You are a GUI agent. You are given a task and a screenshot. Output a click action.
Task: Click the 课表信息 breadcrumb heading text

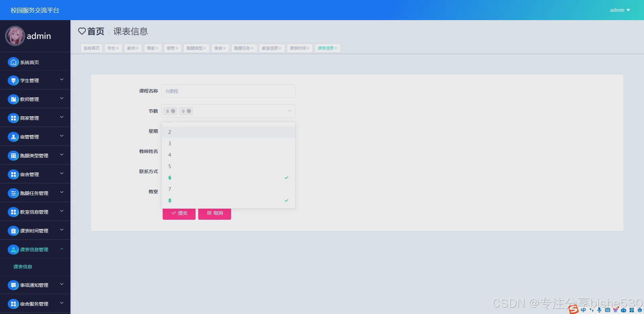pyautogui.click(x=130, y=31)
